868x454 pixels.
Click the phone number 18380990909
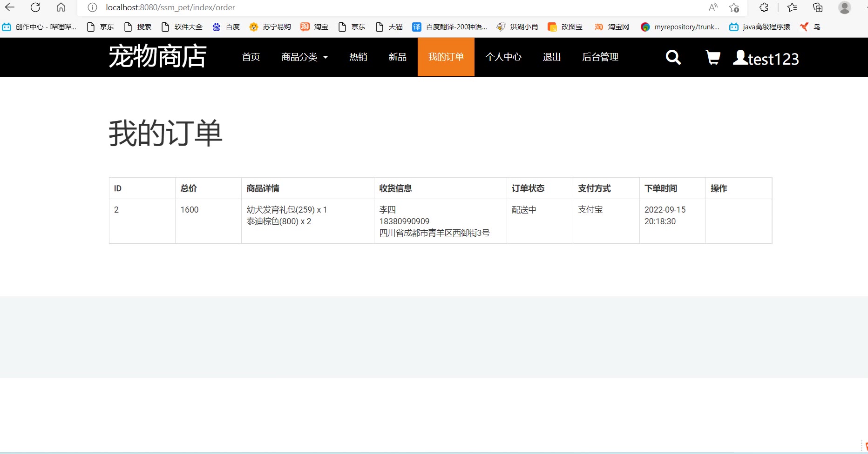point(404,221)
